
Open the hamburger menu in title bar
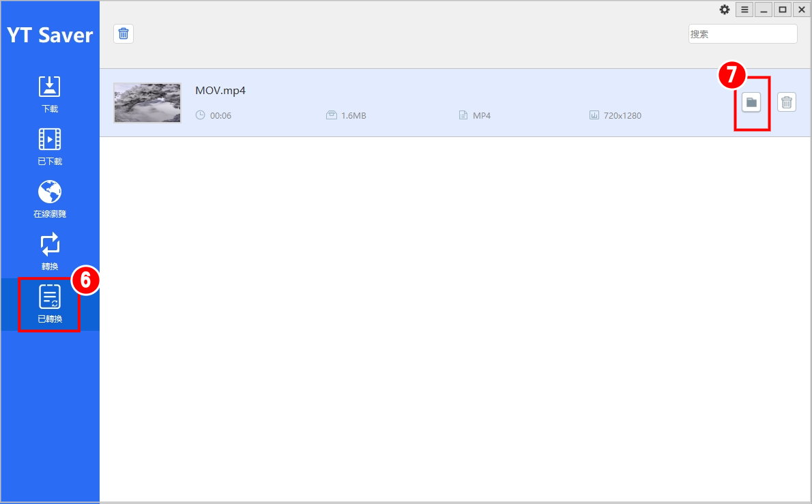pos(744,10)
